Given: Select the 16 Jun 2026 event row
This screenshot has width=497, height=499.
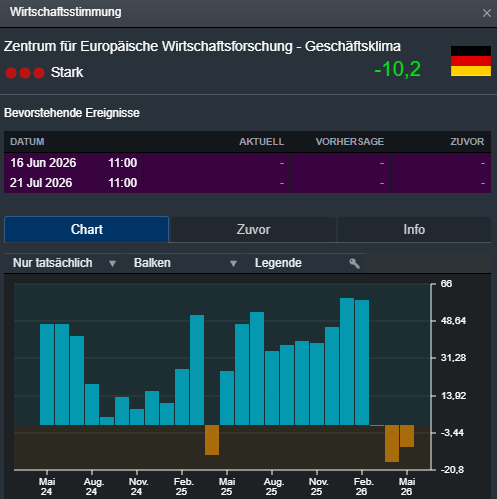Looking at the screenshot, I should pyautogui.click(x=247, y=163).
